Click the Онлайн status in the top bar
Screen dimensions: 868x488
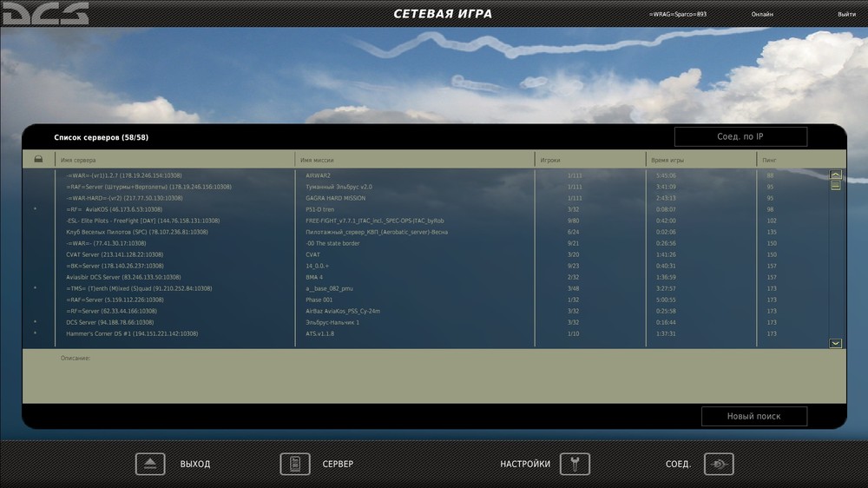pyautogui.click(x=762, y=15)
